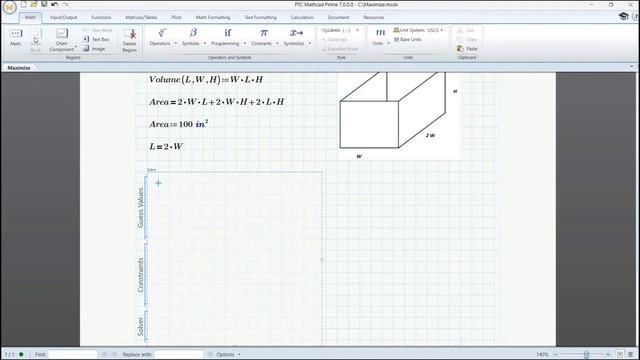The image size is (640, 360).
Task: Open a file using quick access folder icon
Action: [x=34, y=4]
